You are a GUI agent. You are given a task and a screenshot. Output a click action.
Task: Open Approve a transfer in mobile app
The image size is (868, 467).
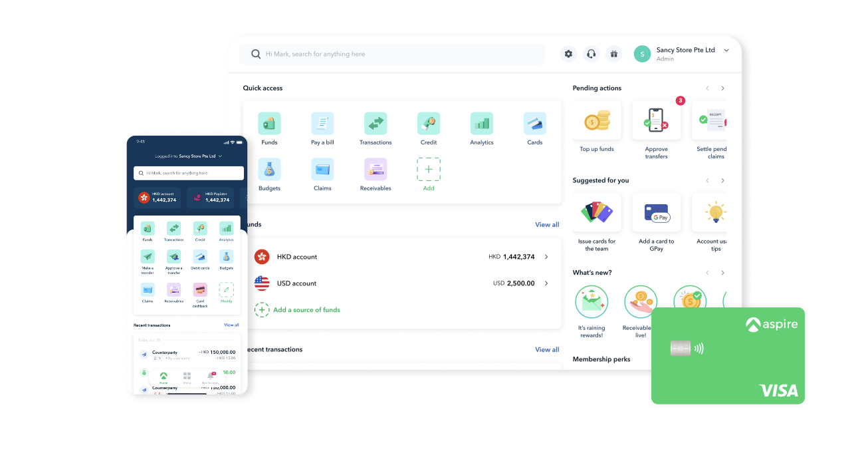coord(173,262)
